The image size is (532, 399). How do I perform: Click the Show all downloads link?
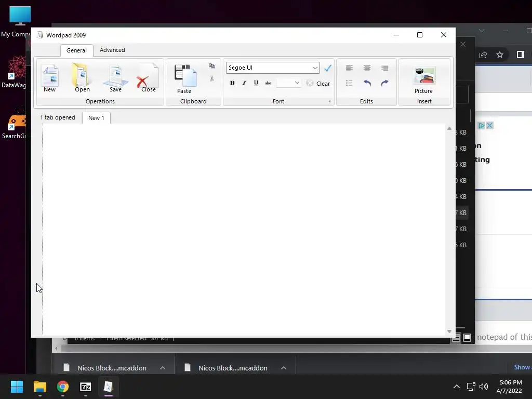(x=523, y=367)
